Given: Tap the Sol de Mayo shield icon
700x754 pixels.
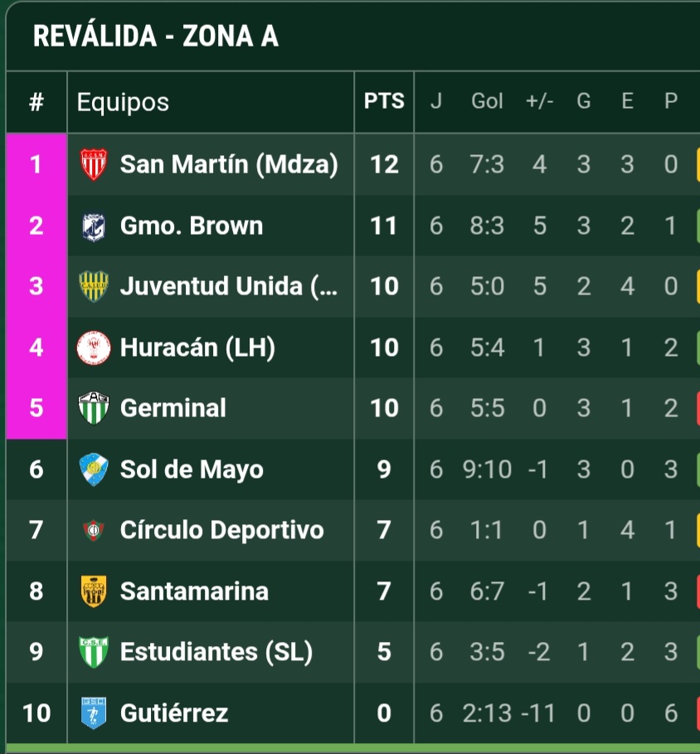Looking at the screenshot, I should click(x=93, y=469).
